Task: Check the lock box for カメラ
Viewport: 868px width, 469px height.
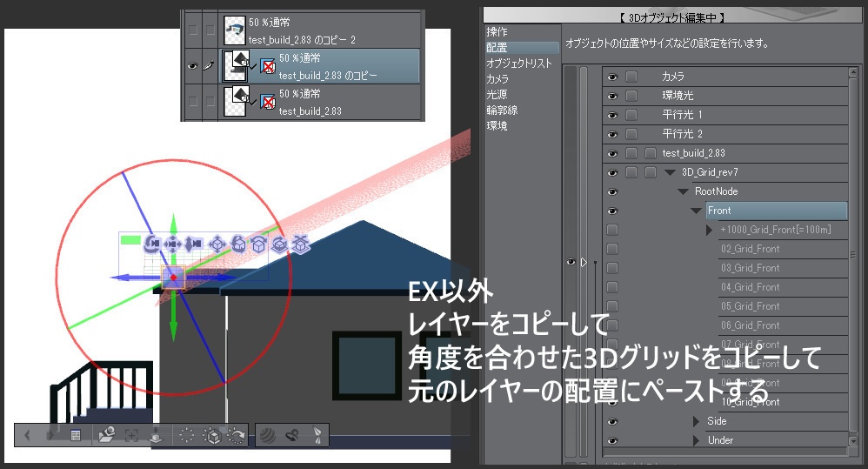Action: (631, 77)
